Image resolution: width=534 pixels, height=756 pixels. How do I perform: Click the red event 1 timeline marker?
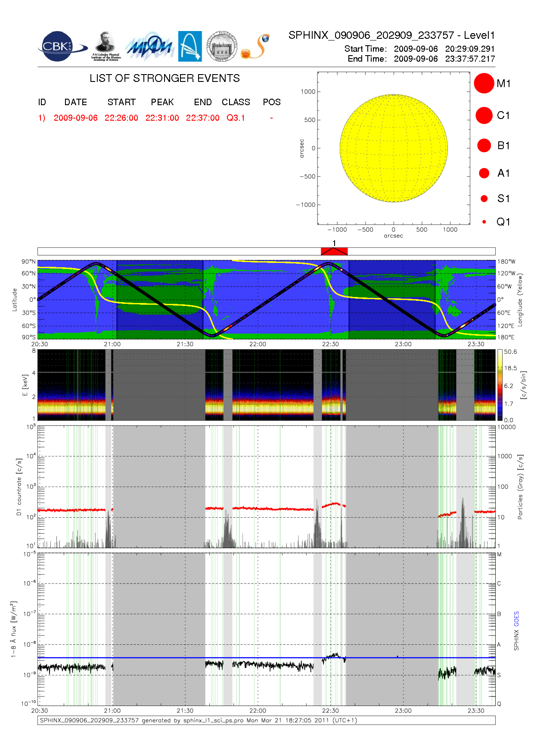tap(334, 251)
